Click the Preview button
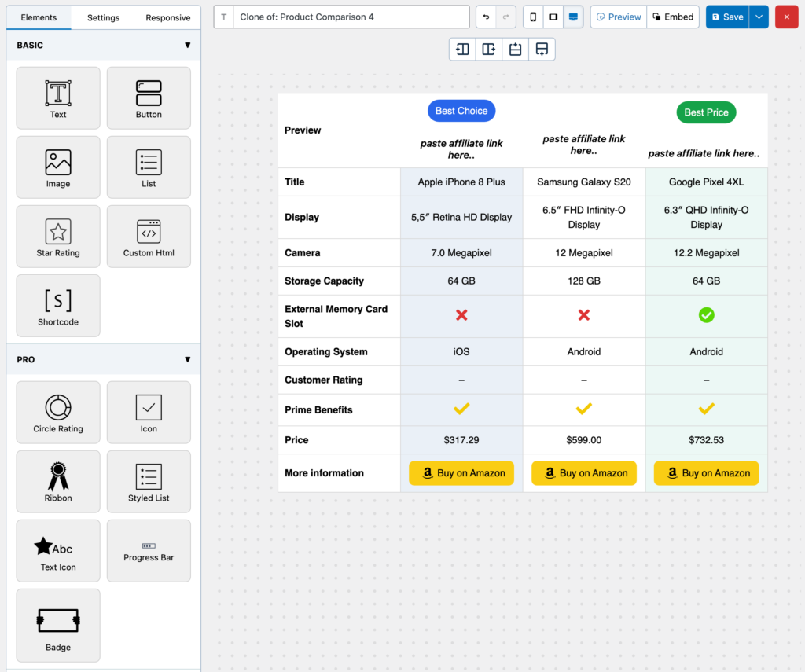Image resolution: width=805 pixels, height=672 pixels. point(619,17)
